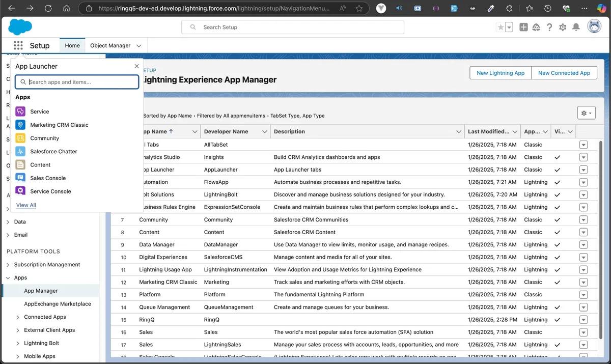Image resolution: width=611 pixels, height=364 pixels.
Task: Open the Object Manager tab dropdown chevron
Action: coord(138,46)
